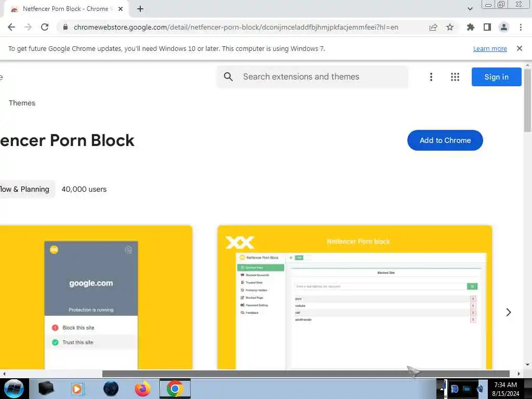Open the Learn more link

[x=490, y=48]
